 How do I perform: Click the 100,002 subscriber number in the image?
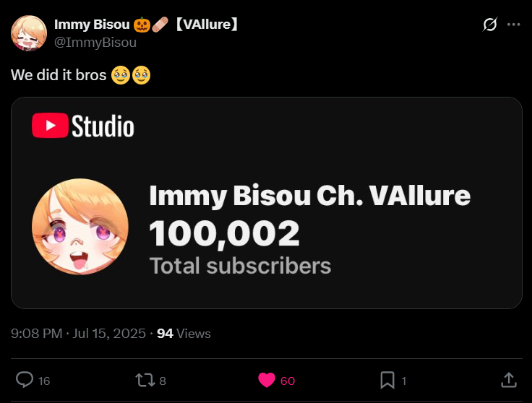(224, 233)
